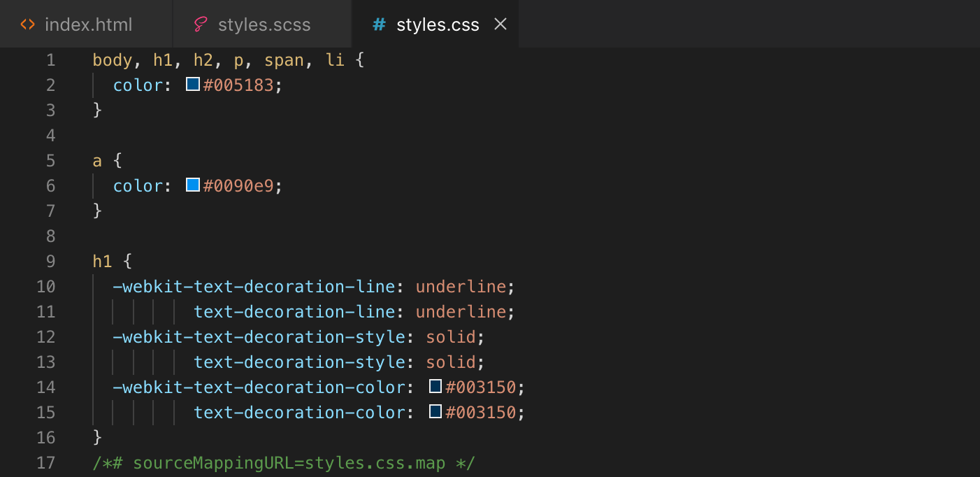
Task: Click the -webkit-text-decoration-color #003150 swatch
Action: coord(435,387)
